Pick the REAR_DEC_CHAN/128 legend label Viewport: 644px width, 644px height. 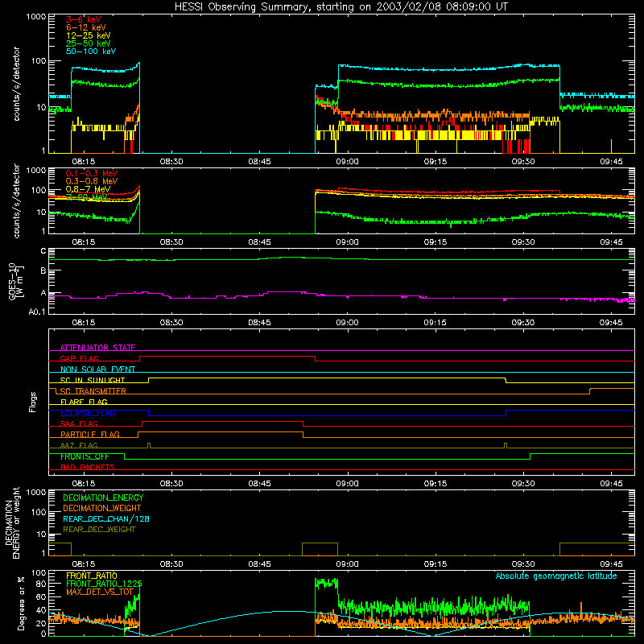tap(106, 518)
